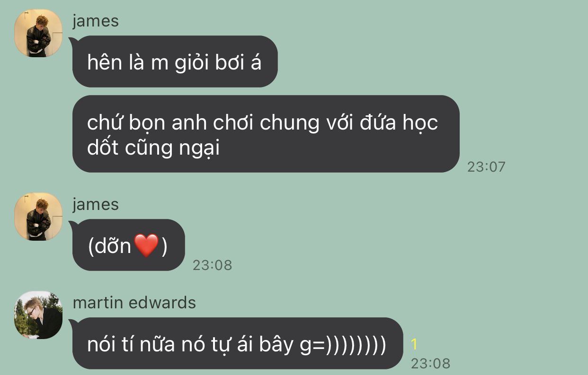Click the 23:07 timestamp

[486, 166]
